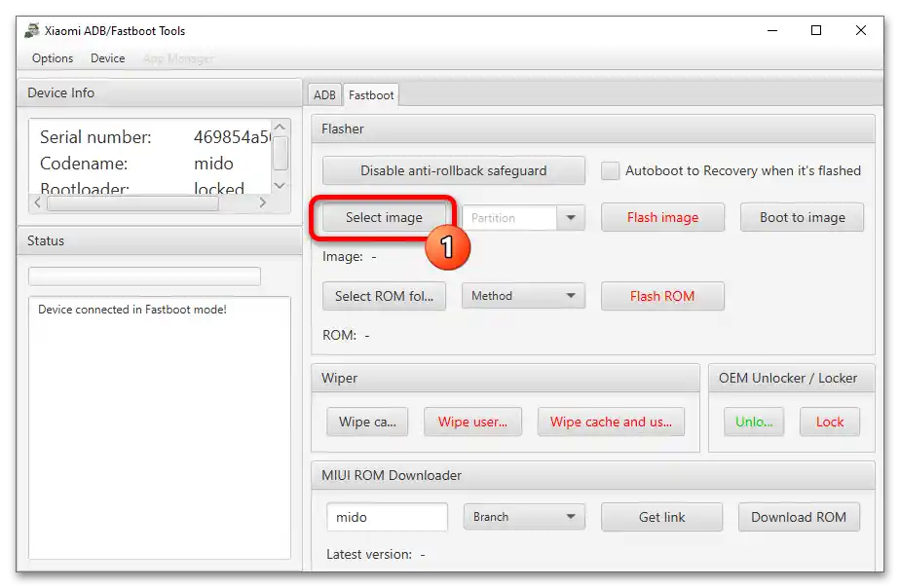Click the 'Latest version:' label
Image resolution: width=900 pixels, height=588 pixels.
tap(369, 554)
